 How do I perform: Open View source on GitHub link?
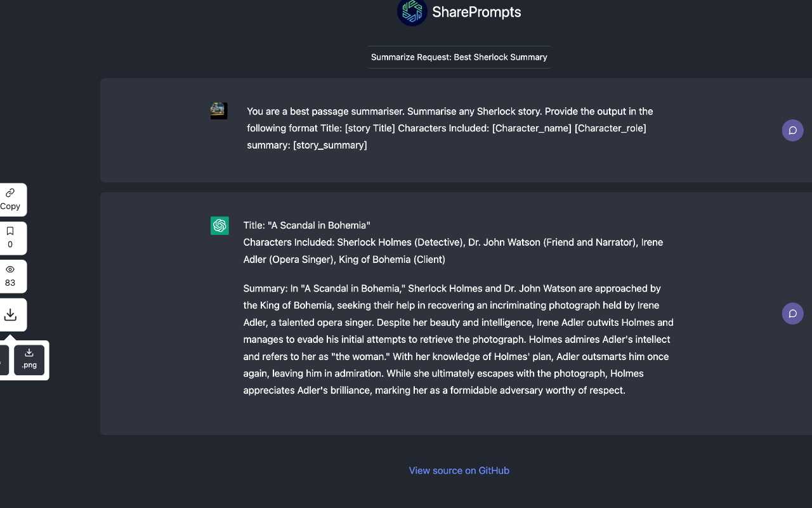point(459,471)
